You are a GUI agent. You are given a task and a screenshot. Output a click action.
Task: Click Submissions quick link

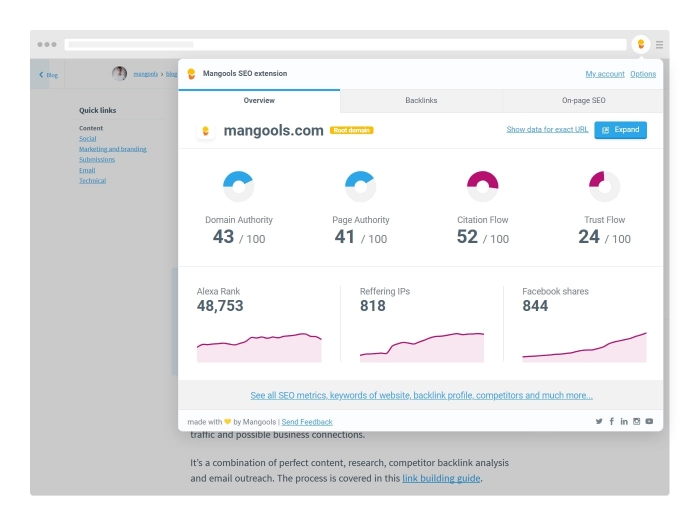tap(97, 159)
